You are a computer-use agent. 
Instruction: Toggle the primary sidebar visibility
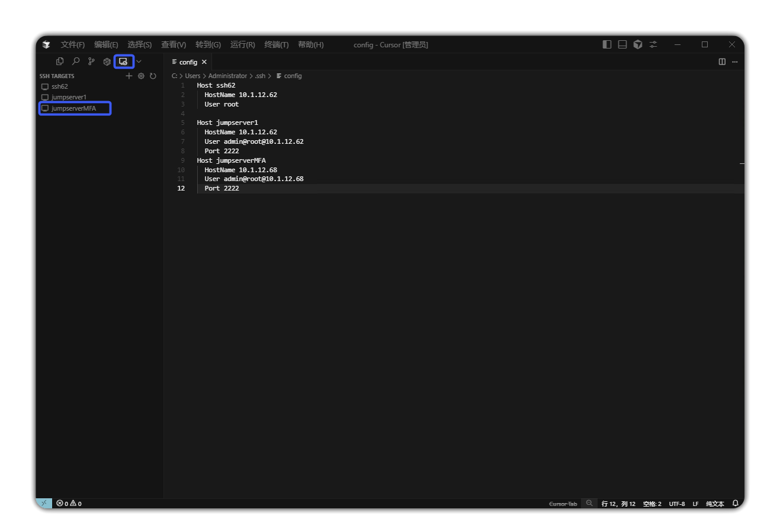pos(607,44)
